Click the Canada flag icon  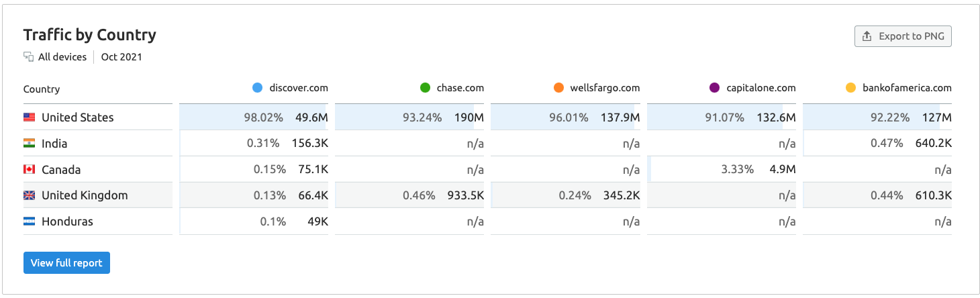[29, 170]
